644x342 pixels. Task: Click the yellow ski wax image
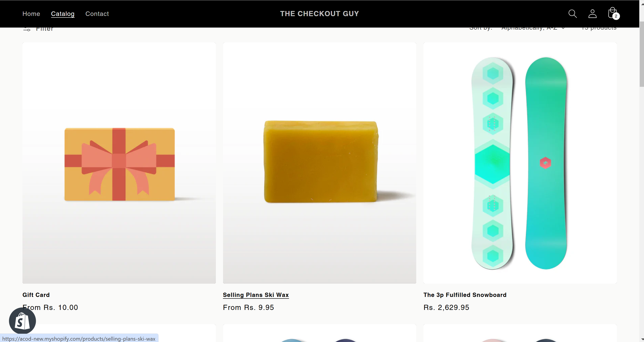coord(319,163)
